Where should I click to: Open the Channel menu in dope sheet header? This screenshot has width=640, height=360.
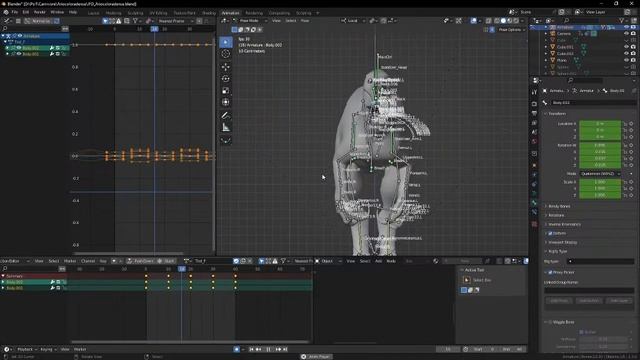[x=88, y=261]
